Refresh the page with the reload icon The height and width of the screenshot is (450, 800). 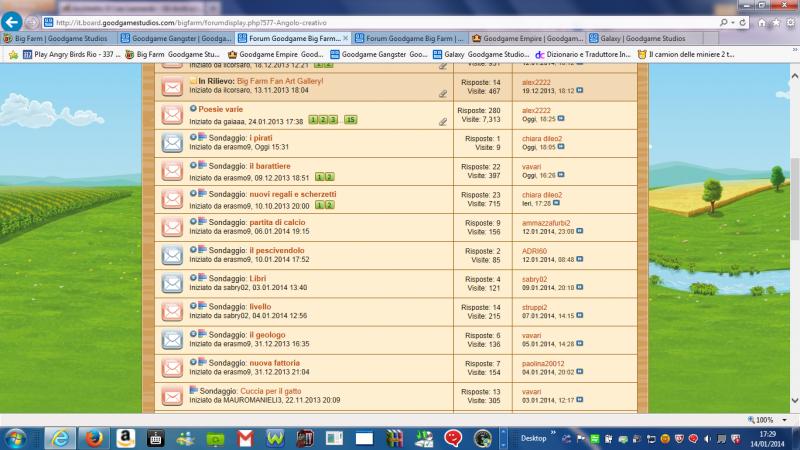coord(743,22)
